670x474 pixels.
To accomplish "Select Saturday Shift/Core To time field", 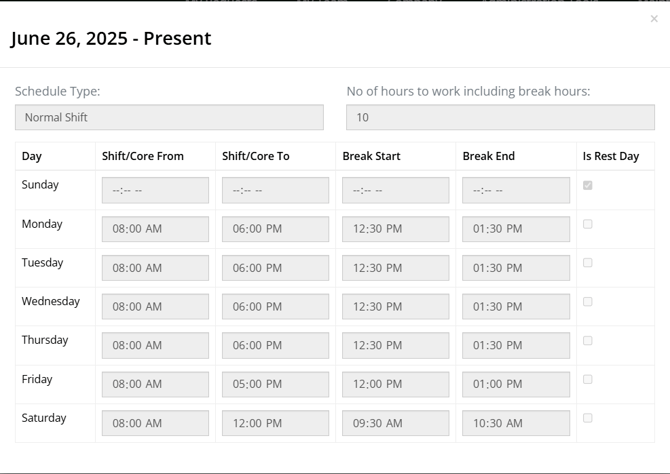I will point(275,423).
